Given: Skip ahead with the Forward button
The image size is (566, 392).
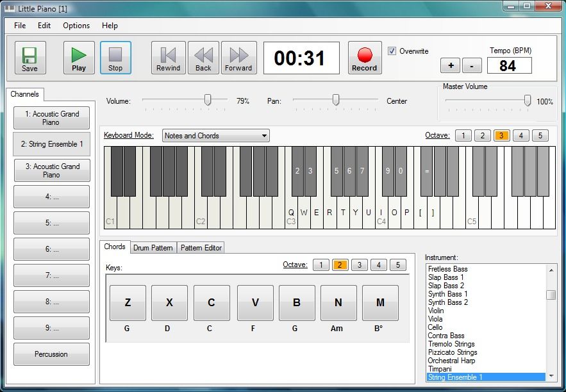Looking at the screenshot, I should point(238,58).
